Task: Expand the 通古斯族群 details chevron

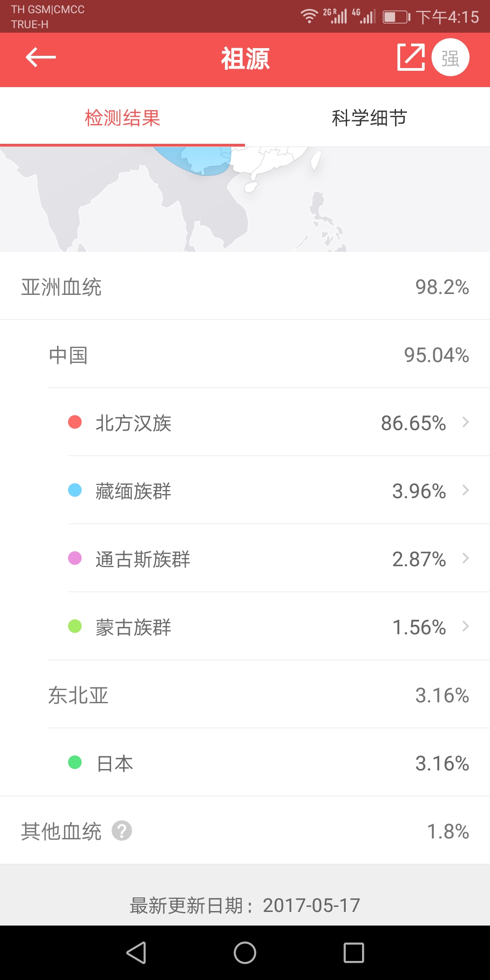Action: pos(465,559)
